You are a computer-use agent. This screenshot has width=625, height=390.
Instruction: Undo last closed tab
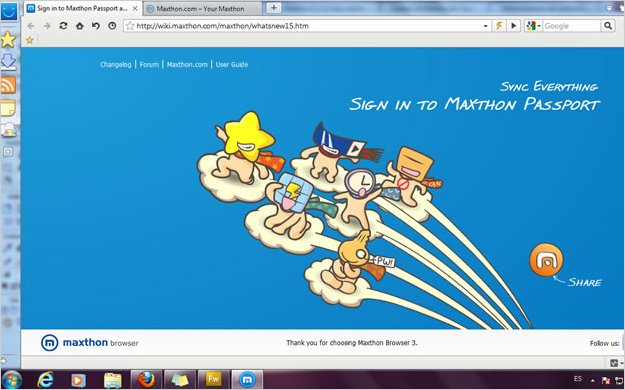[96, 26]
